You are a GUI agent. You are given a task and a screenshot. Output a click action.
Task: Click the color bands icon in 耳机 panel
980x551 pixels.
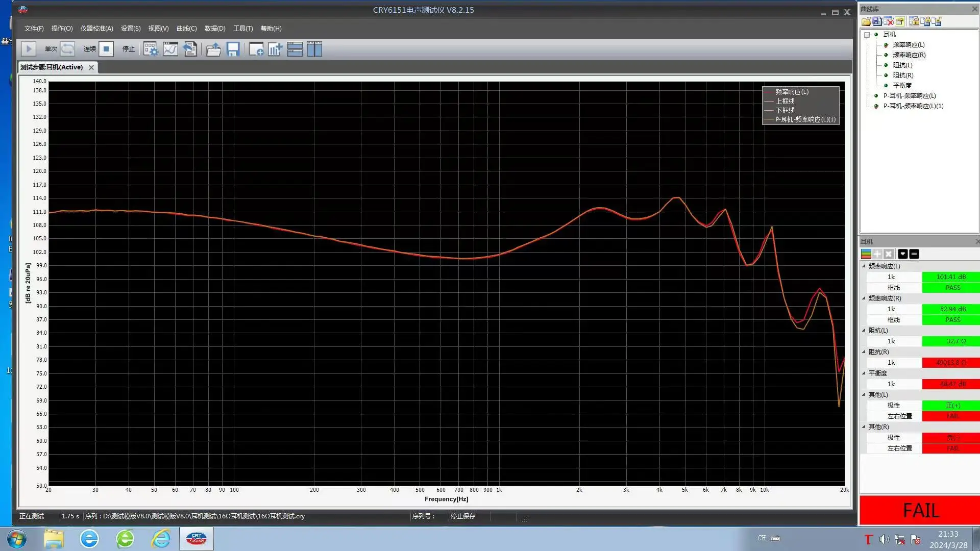(x=866, y=254)
